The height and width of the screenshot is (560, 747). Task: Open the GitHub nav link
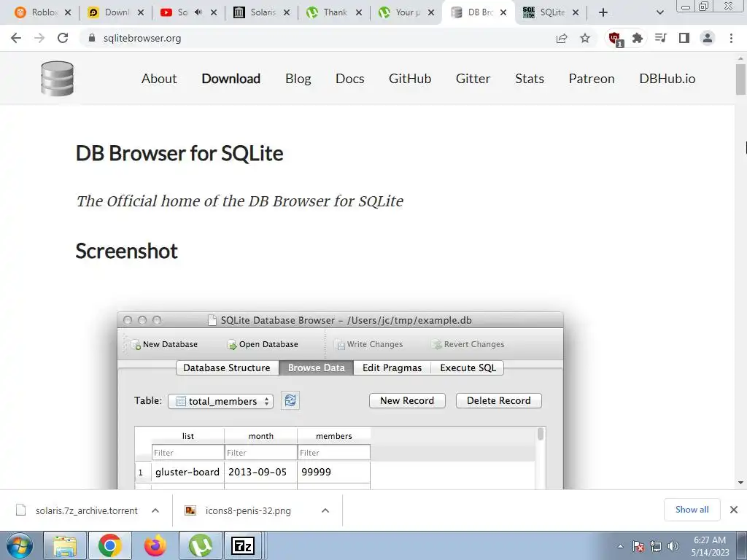(x=410, y=79)
